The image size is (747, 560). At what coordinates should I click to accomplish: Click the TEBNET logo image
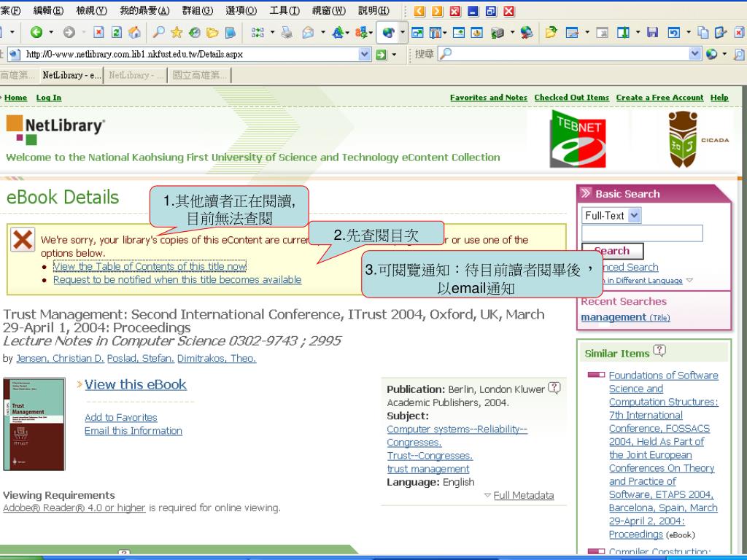(x=578, y=139)
